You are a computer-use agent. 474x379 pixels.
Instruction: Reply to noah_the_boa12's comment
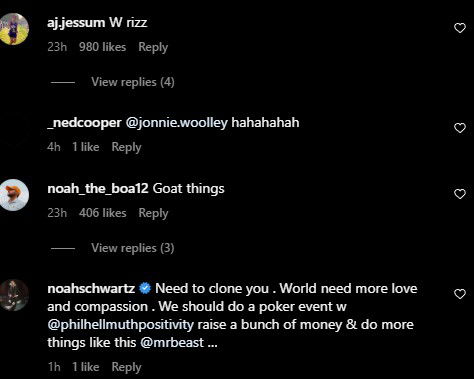tap(153, 213)
